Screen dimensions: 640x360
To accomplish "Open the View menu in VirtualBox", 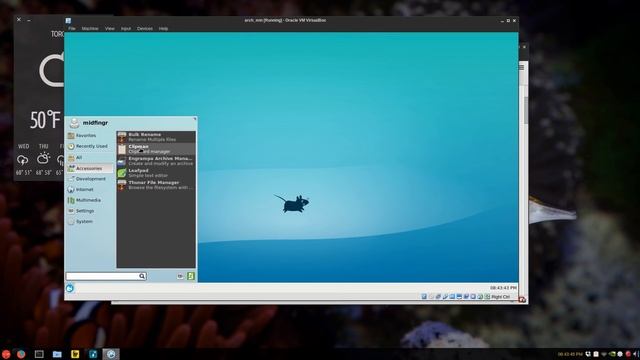I will coord(110,29).
